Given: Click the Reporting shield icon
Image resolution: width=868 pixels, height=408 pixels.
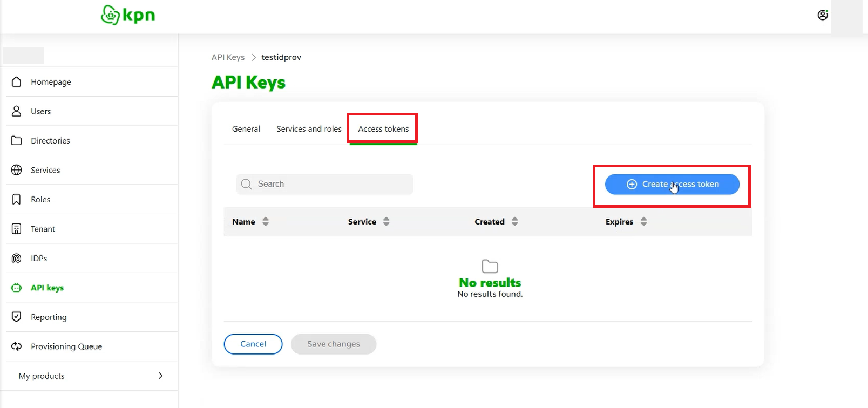Looking at the screenshot, I should (x=17, y=317).
